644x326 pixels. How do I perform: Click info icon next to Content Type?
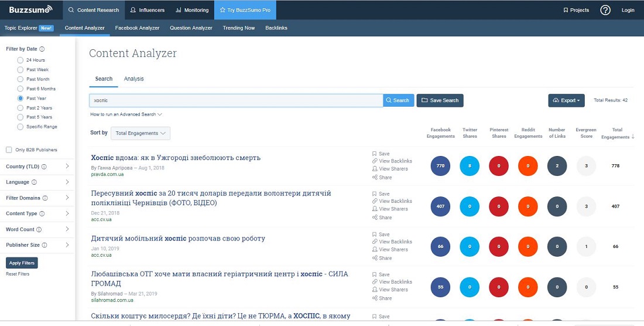[42, 214]
